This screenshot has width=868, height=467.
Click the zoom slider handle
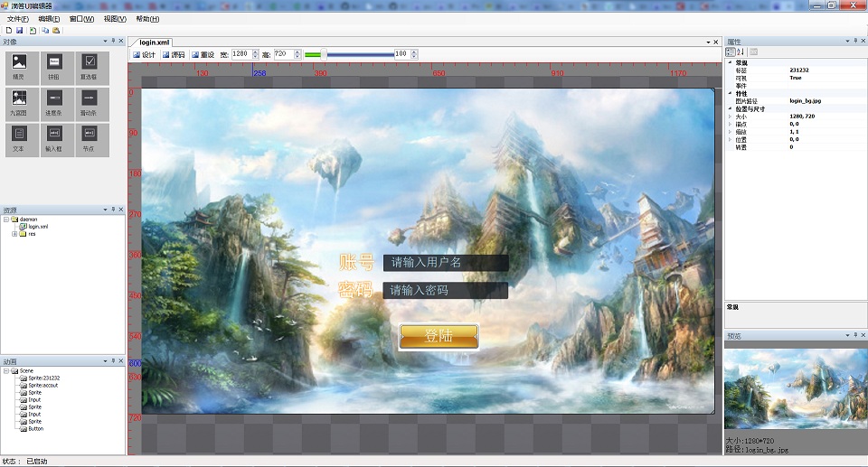tap(324, 54)
